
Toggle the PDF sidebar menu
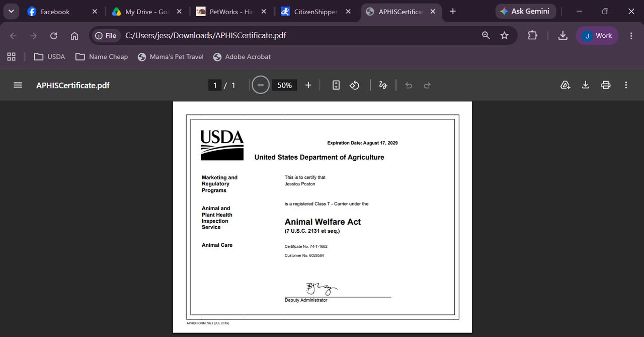[x=18, y=85]
